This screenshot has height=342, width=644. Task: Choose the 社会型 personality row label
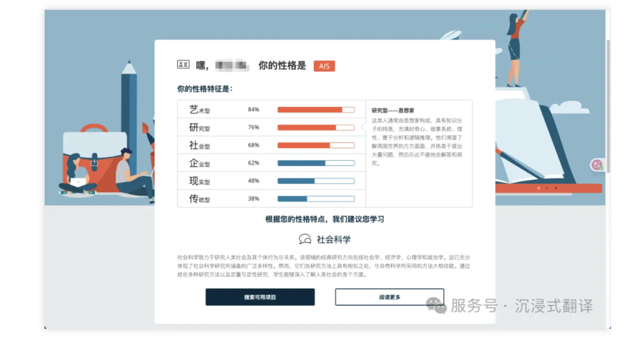tap(200, 146)
